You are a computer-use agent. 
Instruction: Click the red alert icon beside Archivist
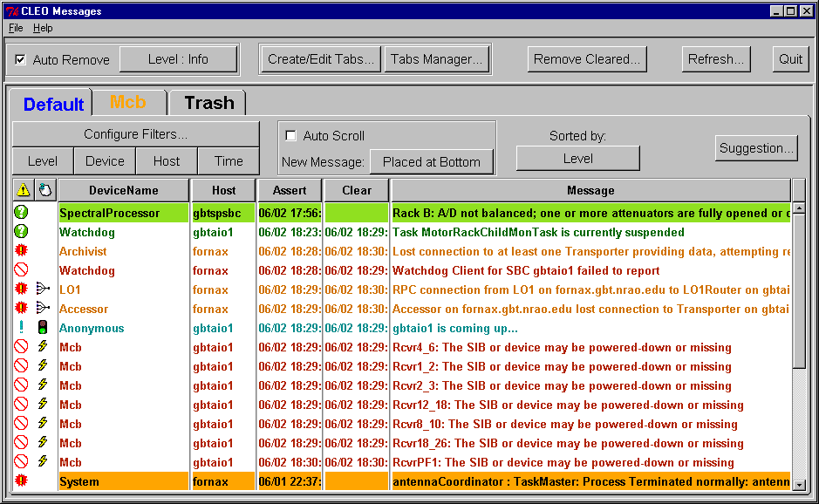click(x=22, y=251)
